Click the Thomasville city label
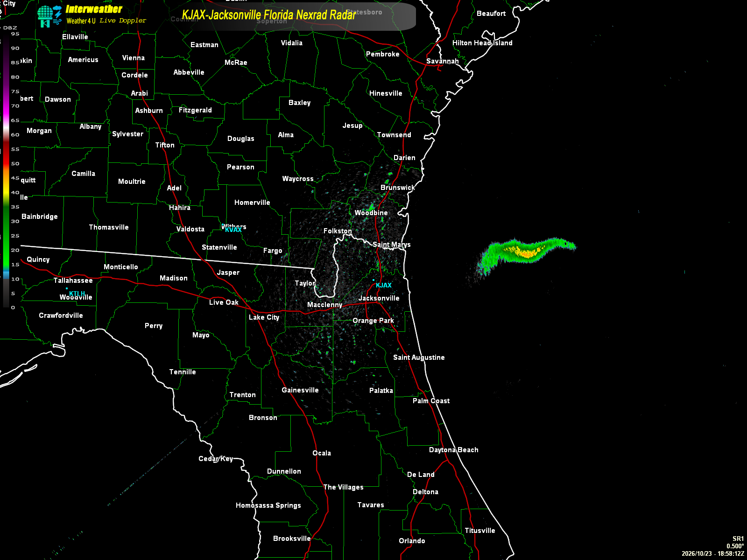The height and width of the screenshot is (560, 747). pyautogui.click(x=109, y=227)
